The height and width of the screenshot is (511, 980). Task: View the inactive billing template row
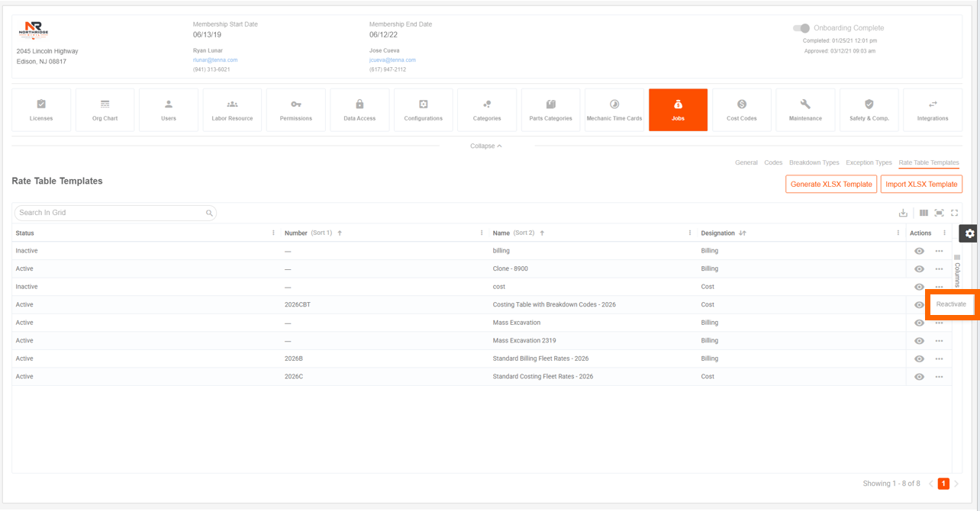(x=919, y=251)
